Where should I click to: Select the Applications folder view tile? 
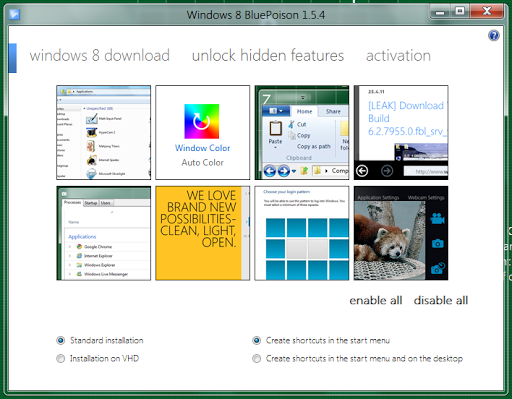pyautogui.click(x=104, y=132)
